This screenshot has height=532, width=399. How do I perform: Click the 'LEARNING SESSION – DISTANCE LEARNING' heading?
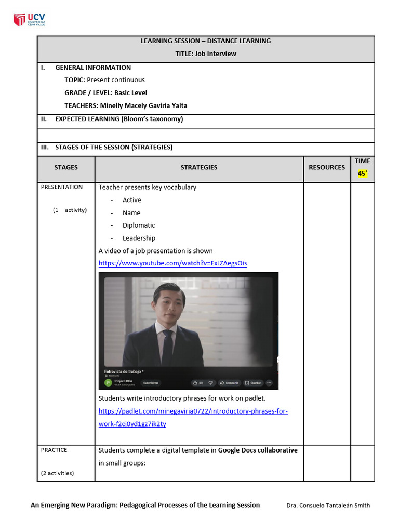(206, 41)
